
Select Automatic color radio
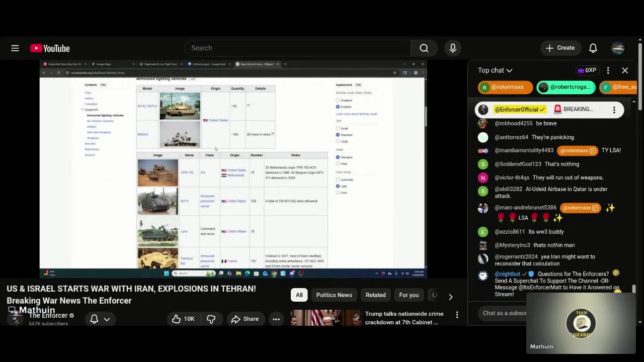pos(338,180)
